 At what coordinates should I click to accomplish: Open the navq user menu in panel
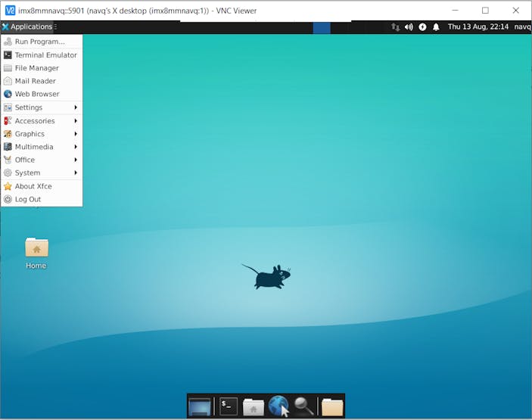click(x=522, y=26)
